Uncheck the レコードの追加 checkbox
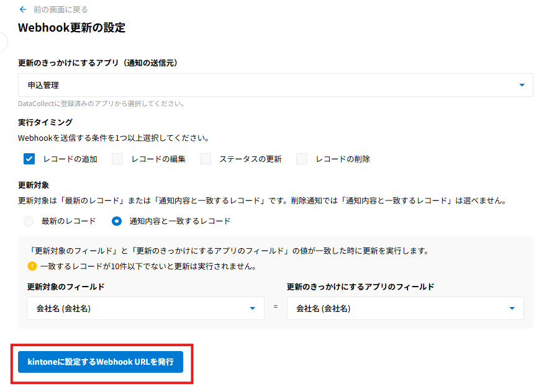This screenshot has height=392, width=539. [29, 159]
